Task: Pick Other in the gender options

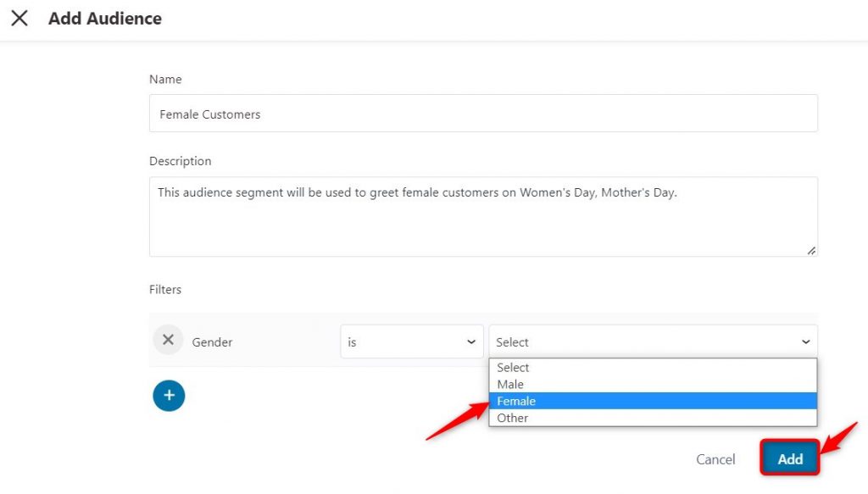Action: tap(654, 419)
